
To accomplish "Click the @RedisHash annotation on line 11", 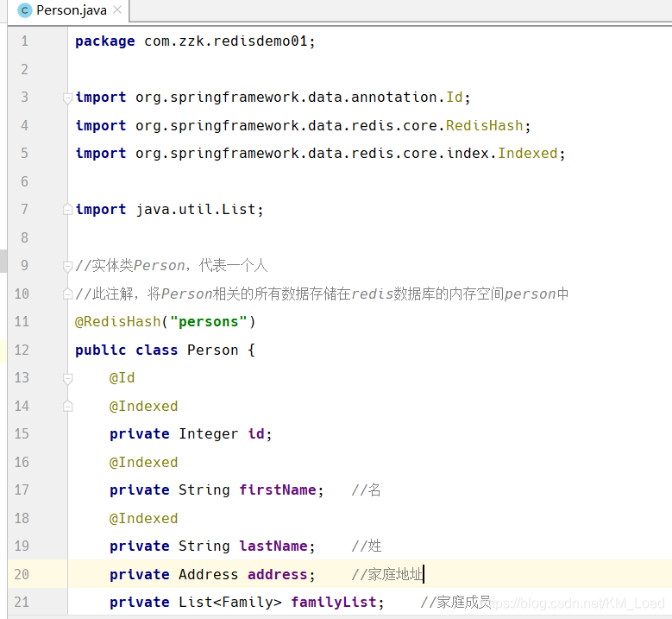I will (x=117, y=322).
